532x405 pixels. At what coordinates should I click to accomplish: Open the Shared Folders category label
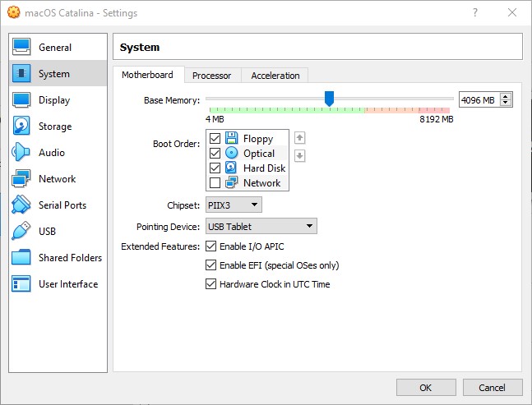click(70, 258)
